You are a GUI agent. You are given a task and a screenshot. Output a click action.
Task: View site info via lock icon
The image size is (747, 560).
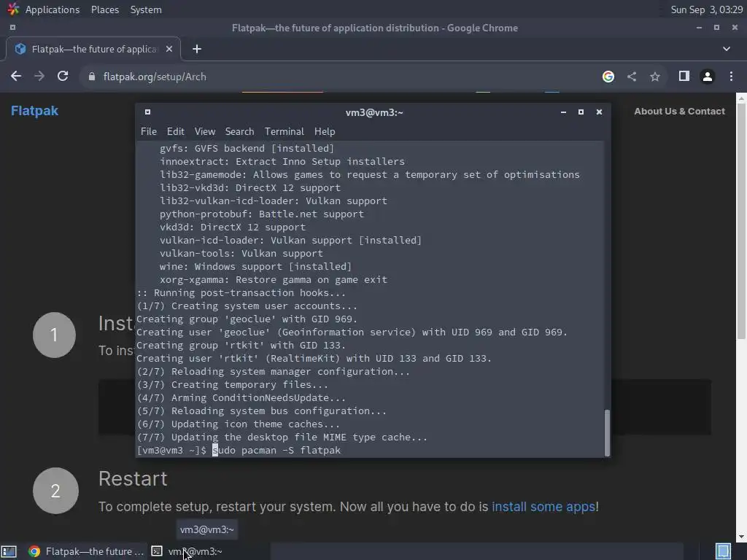click(91, 77)
